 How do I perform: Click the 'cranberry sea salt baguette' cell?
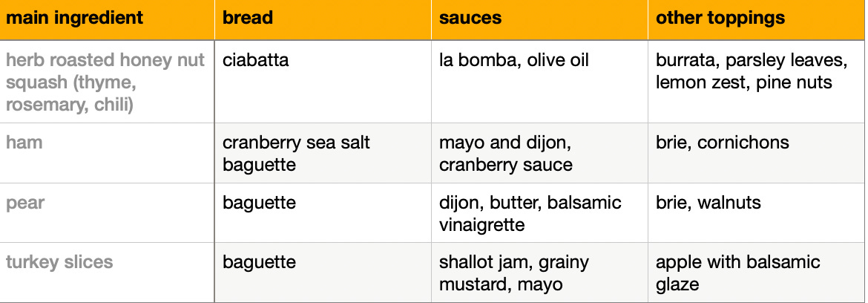coord(323,153)
